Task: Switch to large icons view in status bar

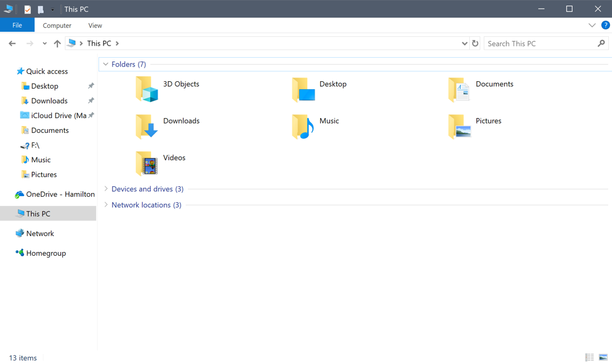Action: point(603,357)
